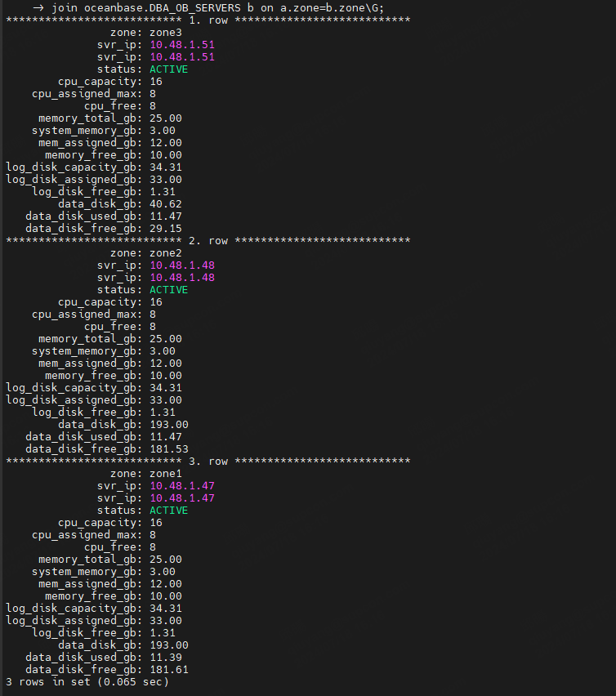The width and height of the screenshot is (616, 696).
Task: Click the '3. row' separator header
Action: [x=208, y=462]
